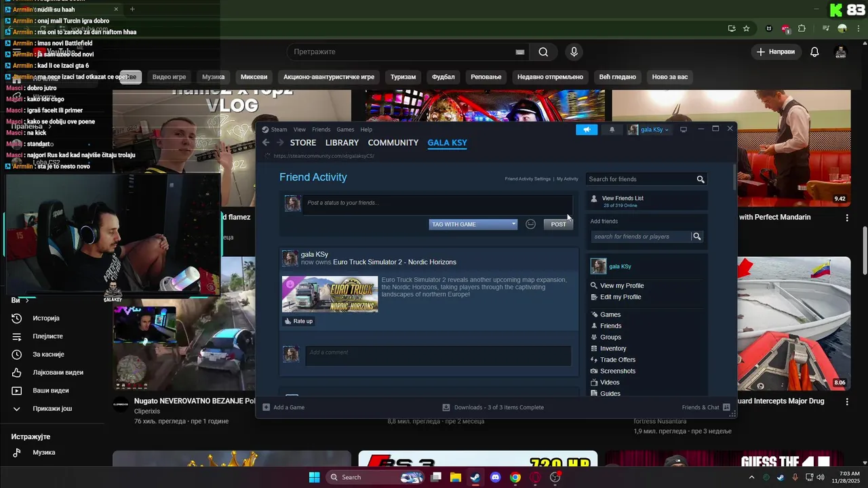Open Help menu in Steam
Image resolution: width=868 pixels, height=488 pixels.
(366, 129)
